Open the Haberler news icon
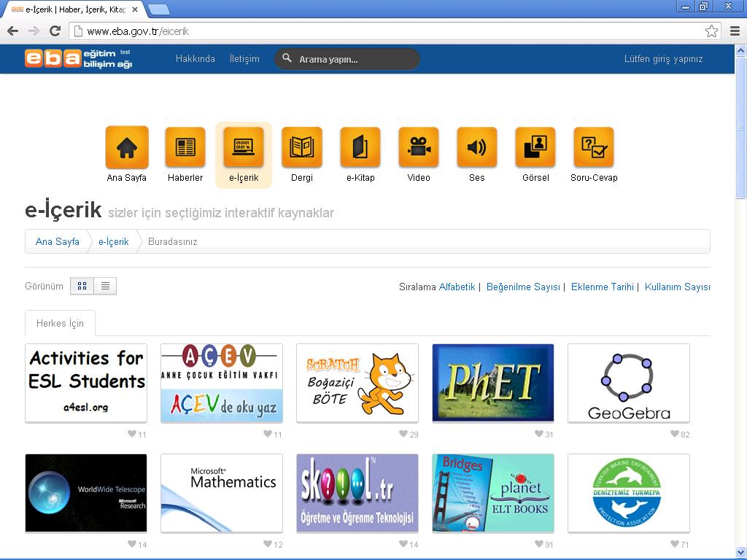The height and width of the screenshot is (560, 747). [x=185, y=147]
